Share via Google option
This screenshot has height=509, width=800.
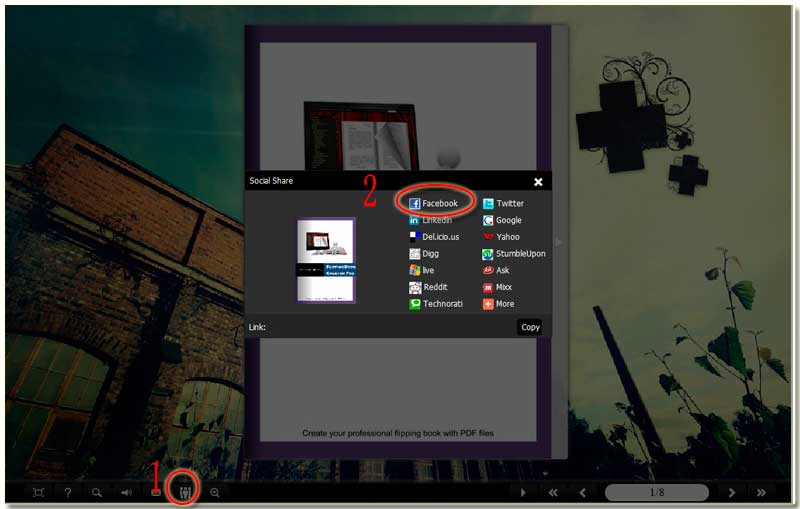coord(502,220)
